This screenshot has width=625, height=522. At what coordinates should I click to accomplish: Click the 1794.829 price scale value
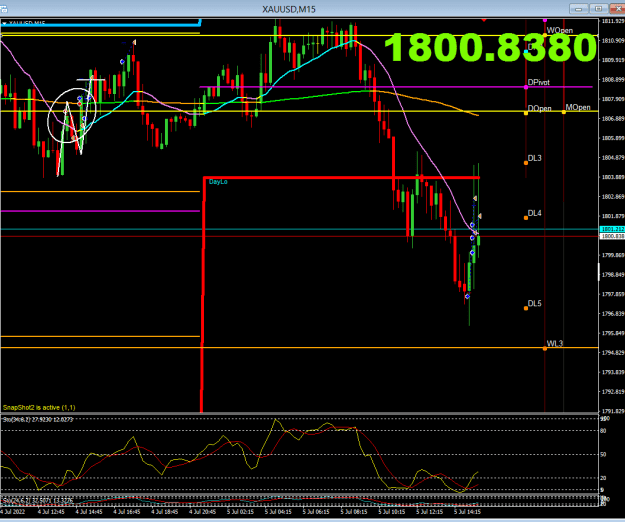point(613,353)
